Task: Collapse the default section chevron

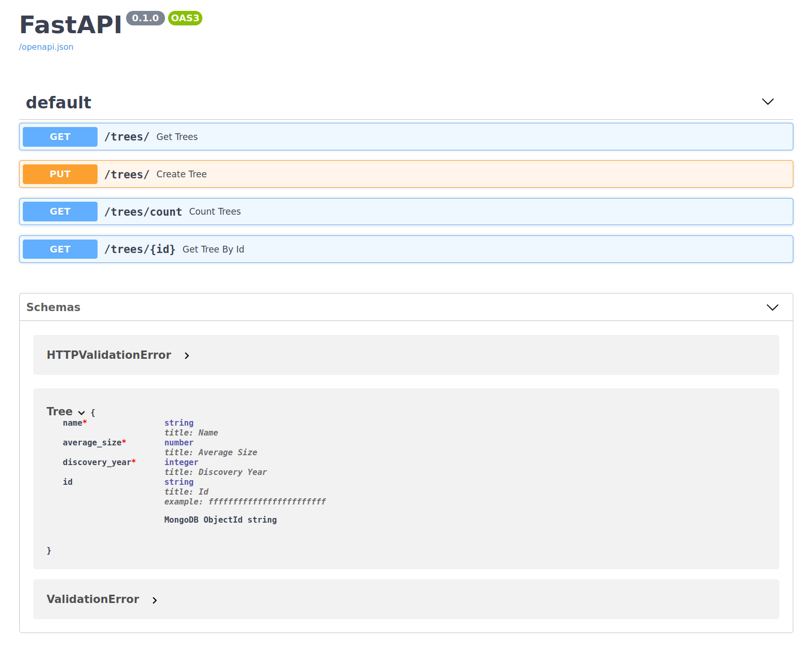Action: (x=767, y=102)
